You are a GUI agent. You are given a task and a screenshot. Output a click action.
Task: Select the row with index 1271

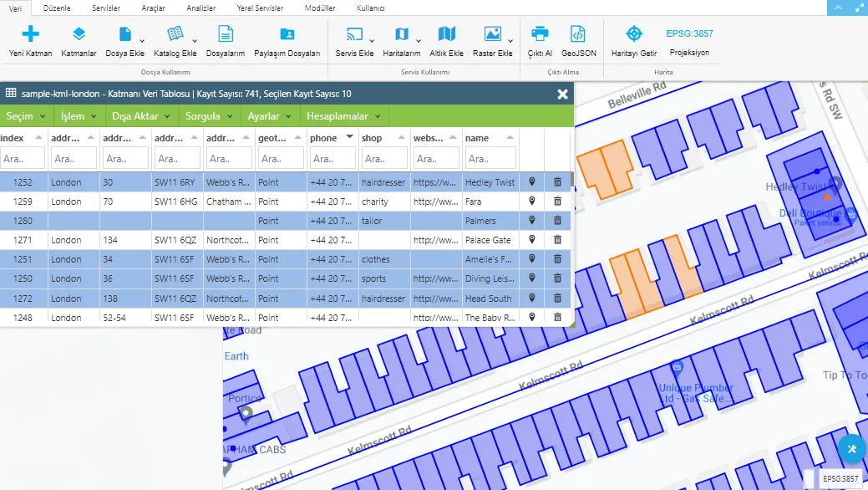click(x=285, y=240)
